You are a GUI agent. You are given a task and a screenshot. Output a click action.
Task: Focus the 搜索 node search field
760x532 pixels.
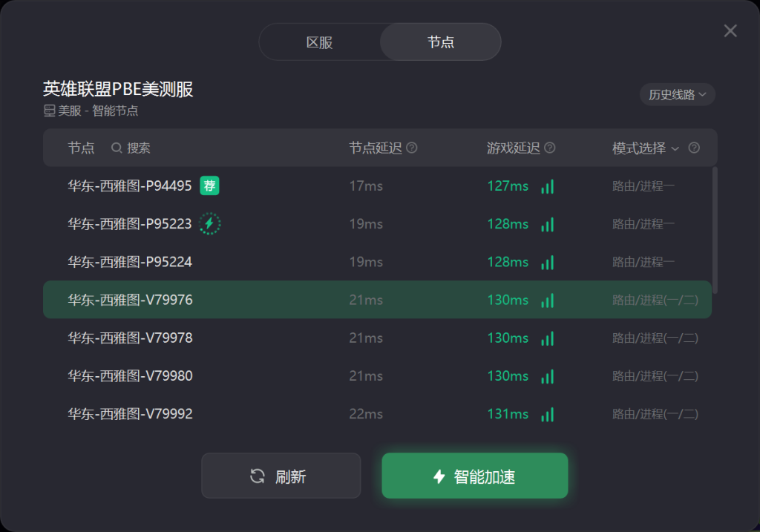tap(138, 148)
